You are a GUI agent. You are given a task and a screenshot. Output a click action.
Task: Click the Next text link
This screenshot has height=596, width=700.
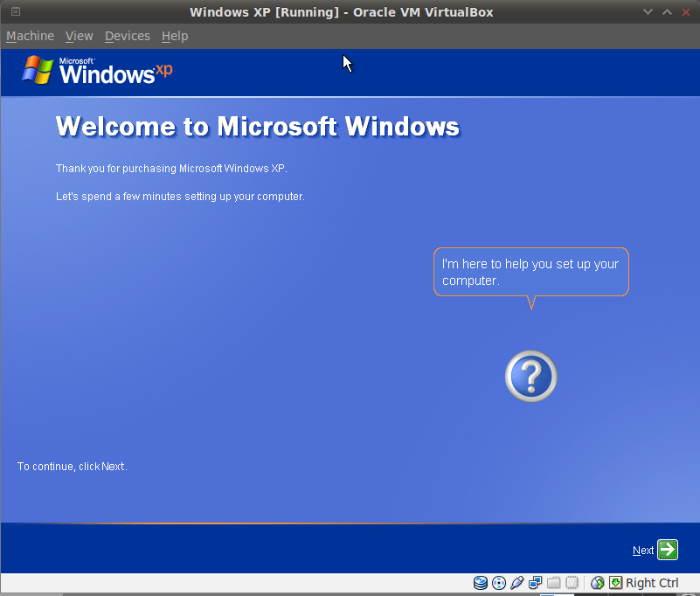[x=643, y=551]
